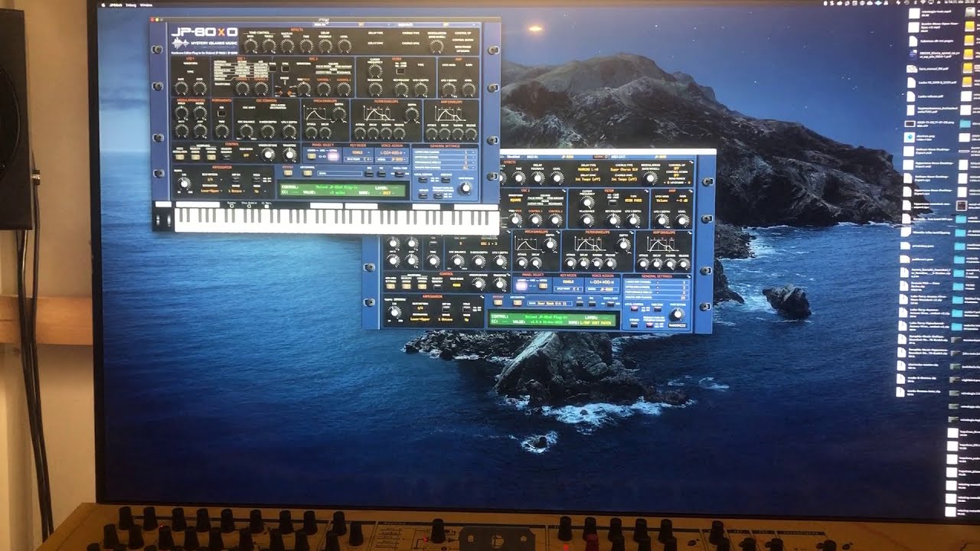The width and height of the screenshot is (980, 551).
Task: Click green LCD display in rear window
Action: pyautogui.click(x=554, y=319)
